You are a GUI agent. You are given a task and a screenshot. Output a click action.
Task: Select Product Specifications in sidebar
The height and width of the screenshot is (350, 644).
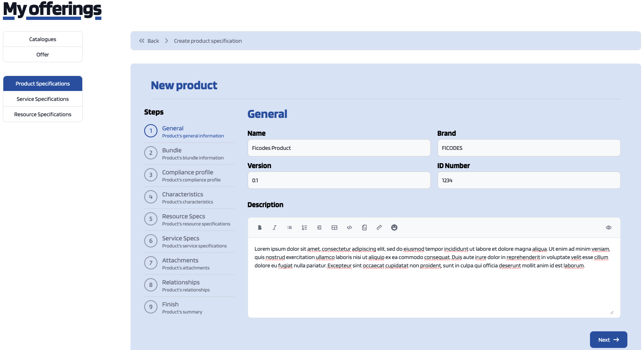pos(43,83)
